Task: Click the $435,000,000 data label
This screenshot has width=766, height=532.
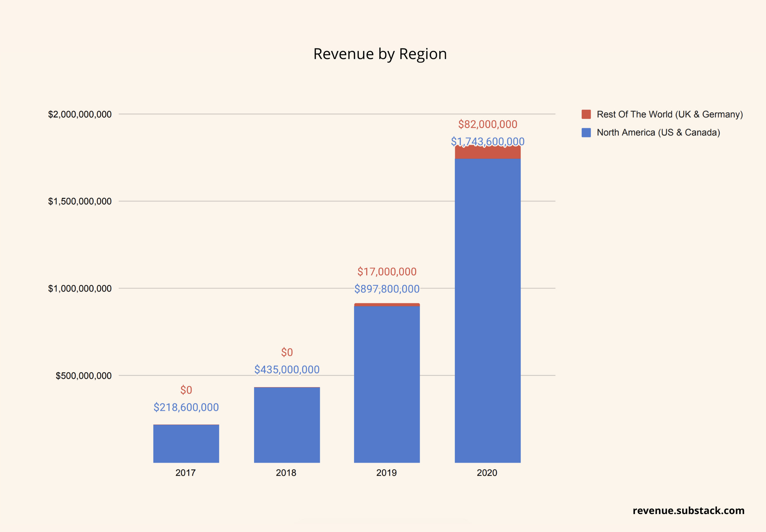Action: (286, 370)
